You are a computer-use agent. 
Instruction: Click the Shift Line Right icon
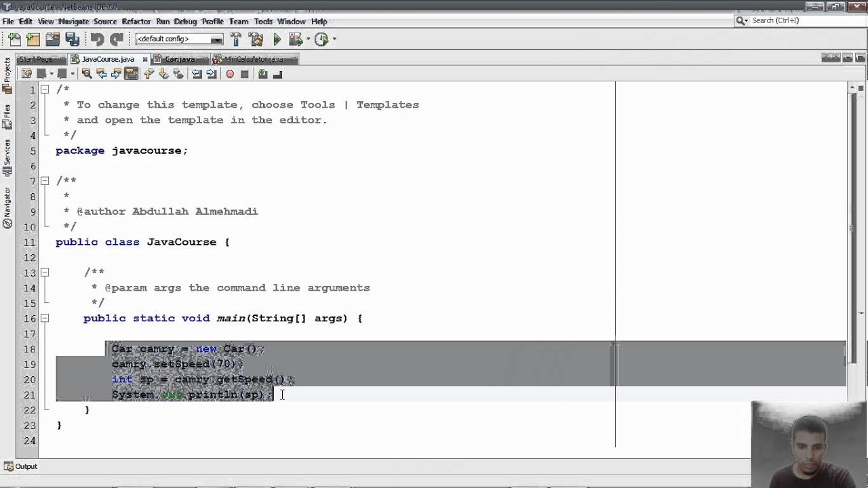[211, 74]
